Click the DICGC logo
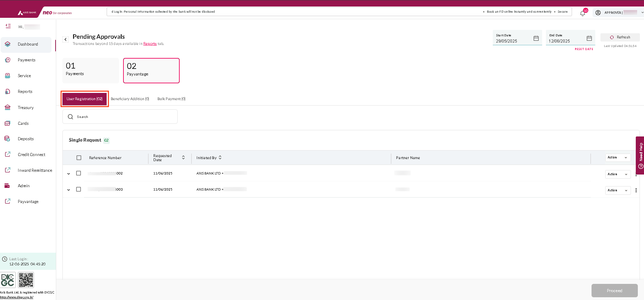This screenshot has height=300, width=644. pyautogui.click(x=8, y=280)
